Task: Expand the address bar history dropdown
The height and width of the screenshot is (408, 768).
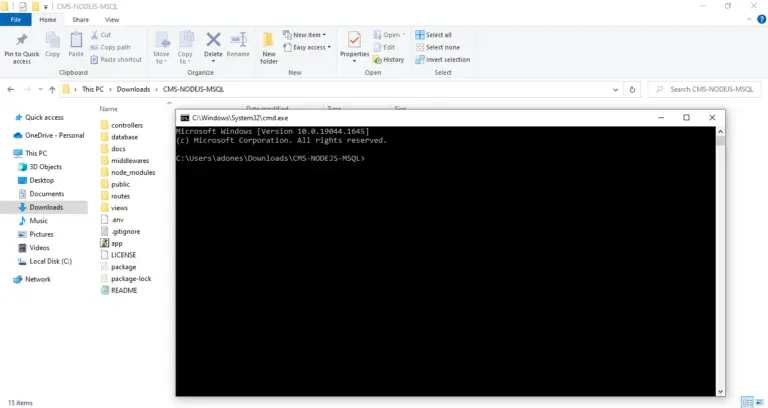Action: click(x=615, y=90)
